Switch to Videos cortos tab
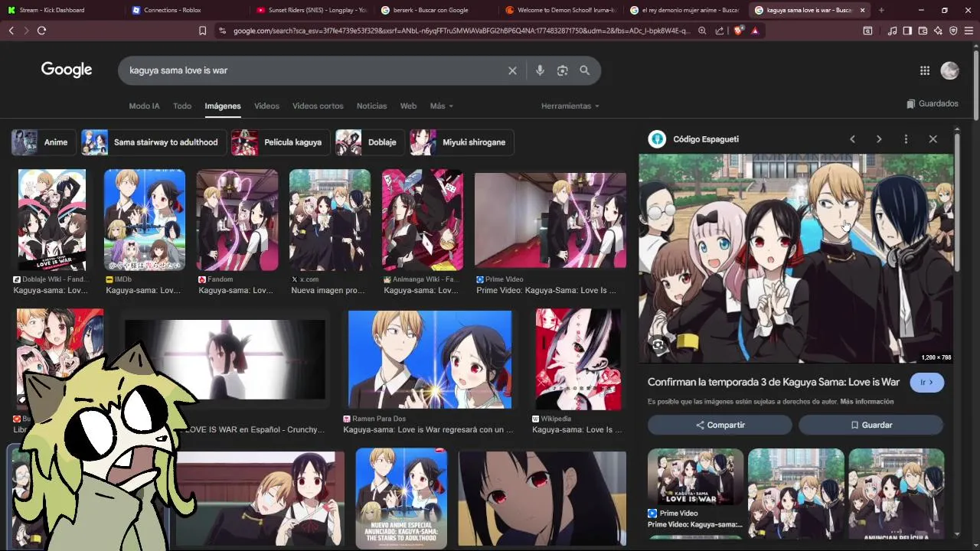The image size is (980, 551). pyautogui.click(x=318, y=106)
